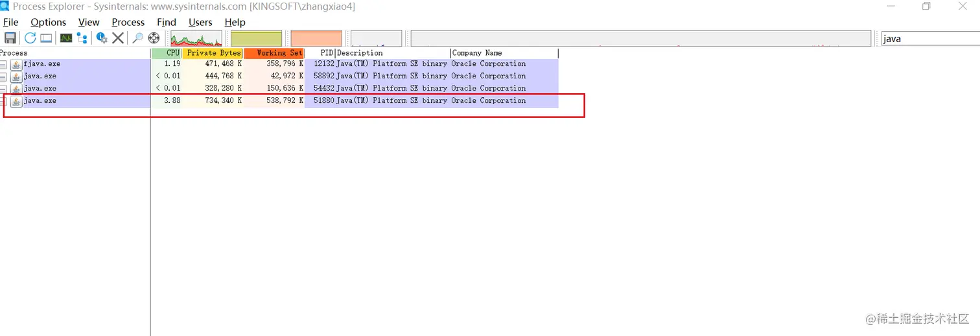Click CPU value 1.19
Screen dimensions: 980x336
click(x=172, y=64)
